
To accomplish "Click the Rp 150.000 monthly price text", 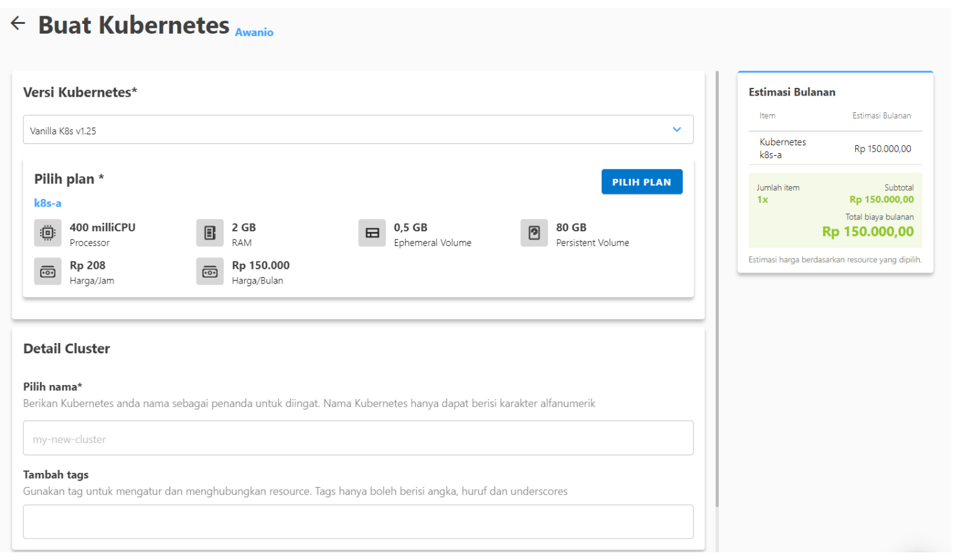I will [x=261, y=265].
